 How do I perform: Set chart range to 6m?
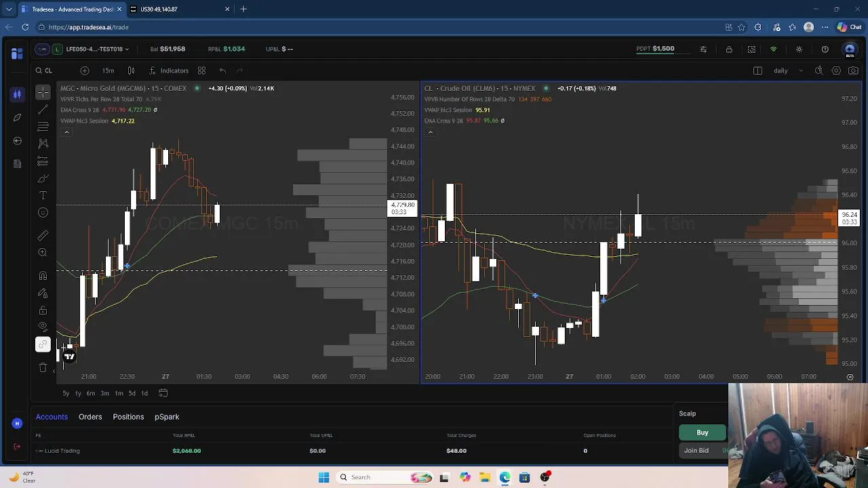click(x=91, y=393)
